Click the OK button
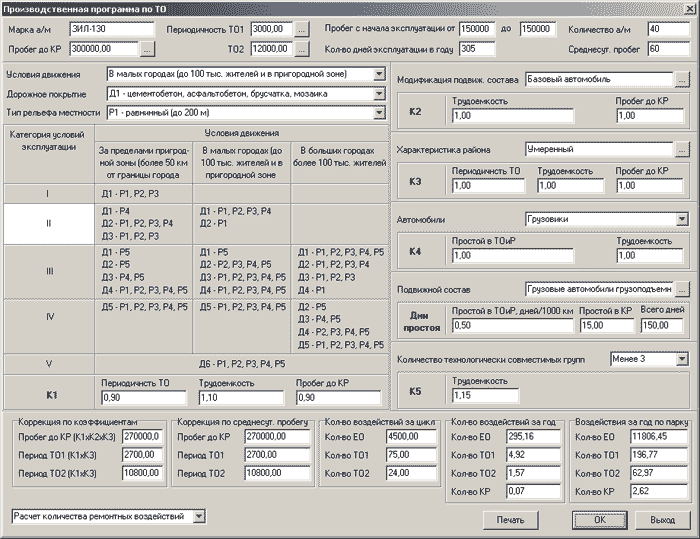 pyautogui.click(x=600, y=520)
